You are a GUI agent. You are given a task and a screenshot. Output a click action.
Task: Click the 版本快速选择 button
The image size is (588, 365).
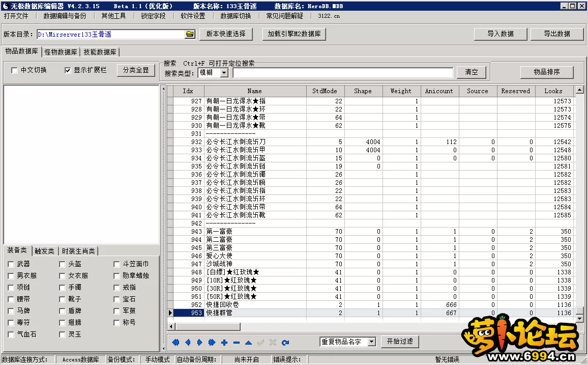(226, 34)
